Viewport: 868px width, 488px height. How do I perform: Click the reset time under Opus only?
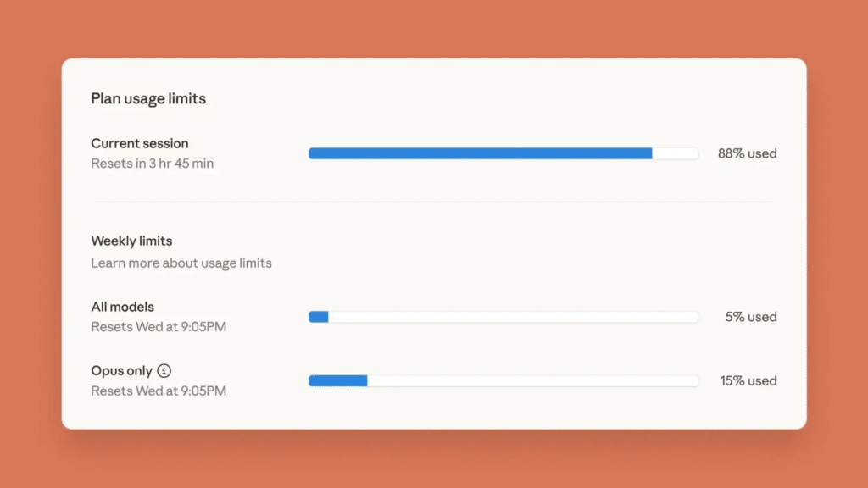(x=159, y=391)
